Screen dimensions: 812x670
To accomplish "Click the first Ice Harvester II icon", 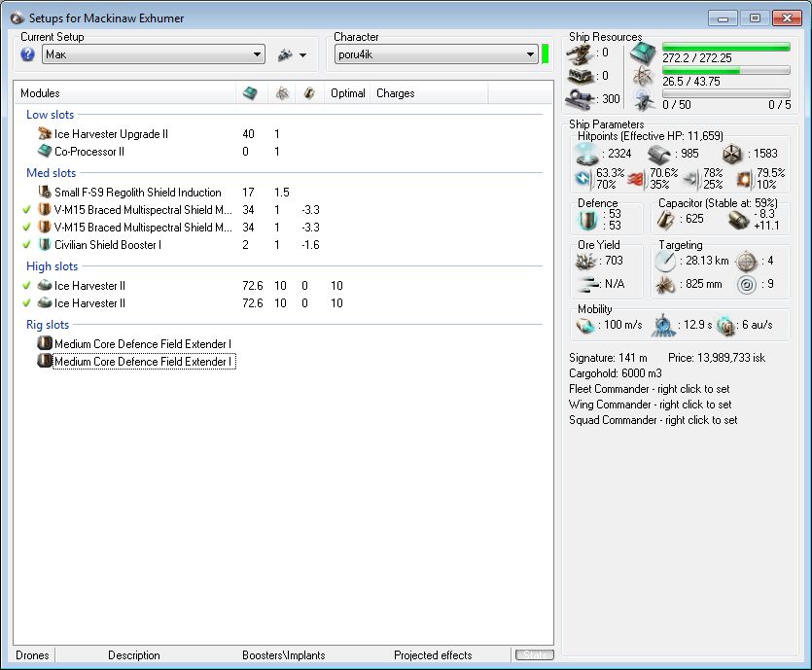I will click(45, 285).
